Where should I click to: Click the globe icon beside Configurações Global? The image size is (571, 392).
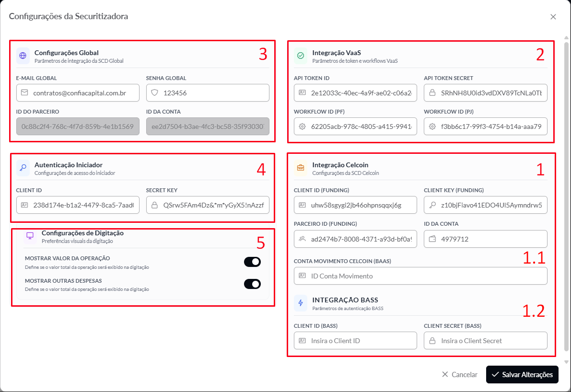click(x=23, y=56)
